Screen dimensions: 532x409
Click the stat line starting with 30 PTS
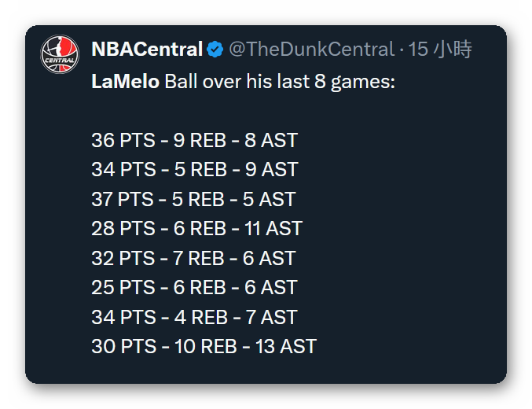coord(204,346)
